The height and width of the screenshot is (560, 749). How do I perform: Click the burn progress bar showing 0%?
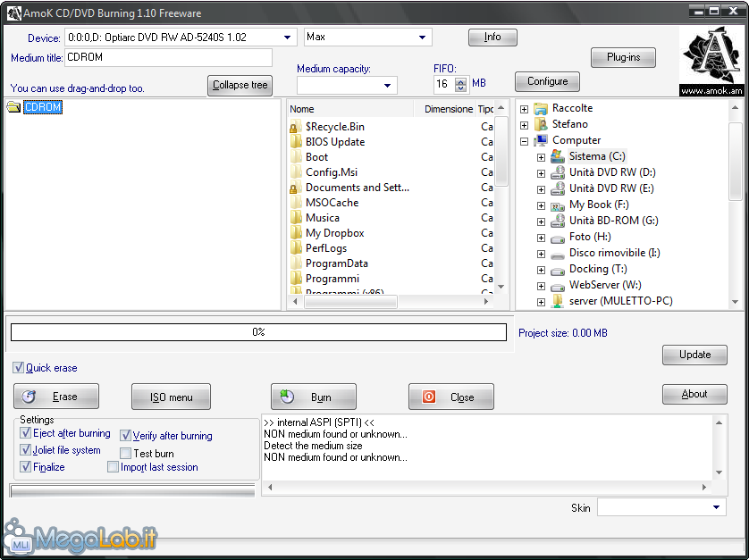click(258, 331)
